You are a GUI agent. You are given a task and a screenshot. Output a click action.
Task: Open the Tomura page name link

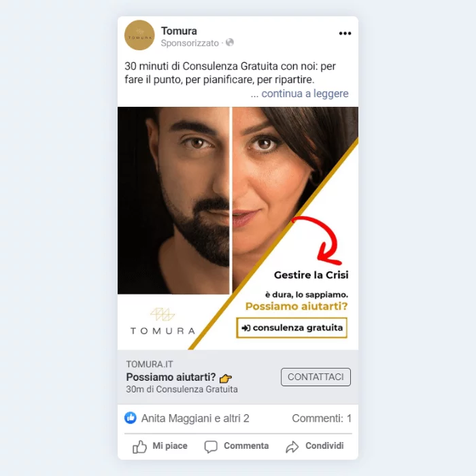tap(179, 31)
